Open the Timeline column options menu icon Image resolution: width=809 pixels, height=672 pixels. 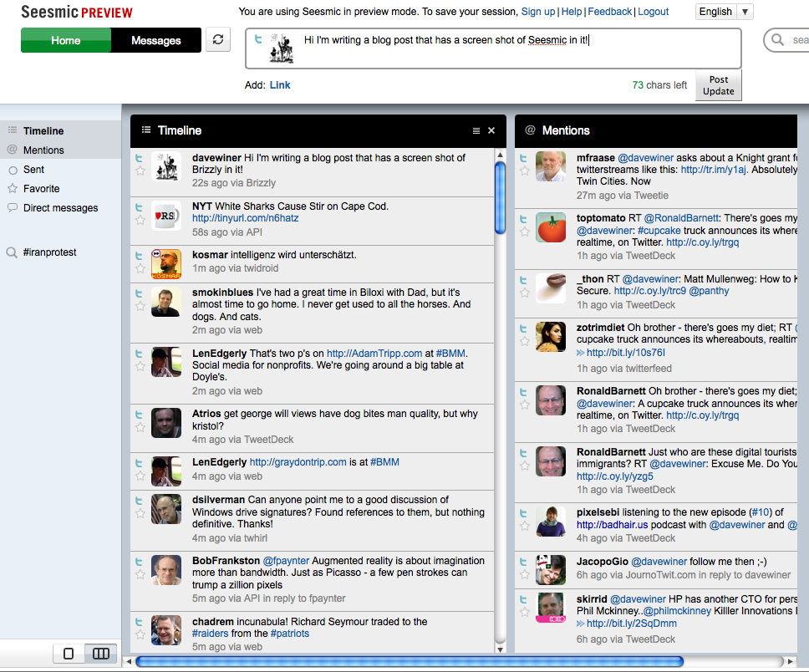click(x=476, y=130)
